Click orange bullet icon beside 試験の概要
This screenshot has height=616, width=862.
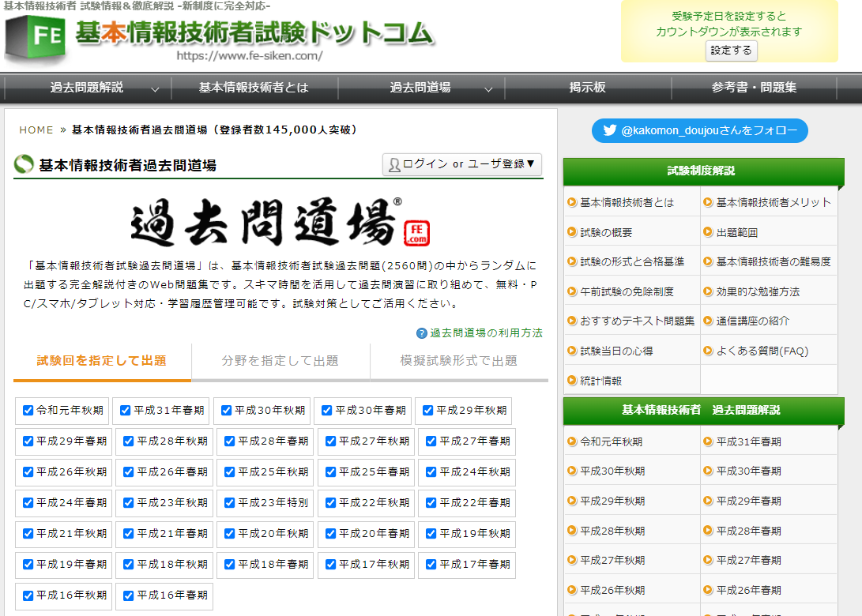pos(572,232)
